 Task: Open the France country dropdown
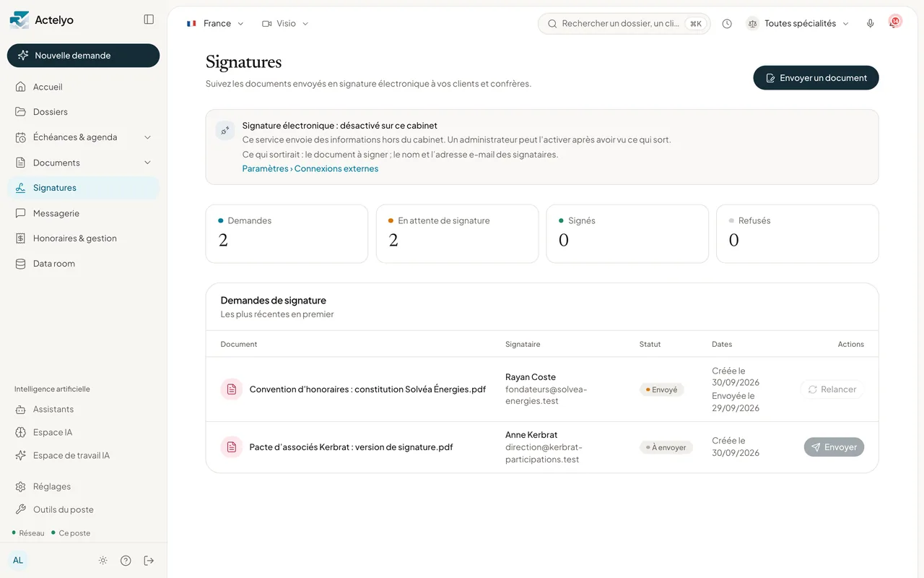click(215, 24)
